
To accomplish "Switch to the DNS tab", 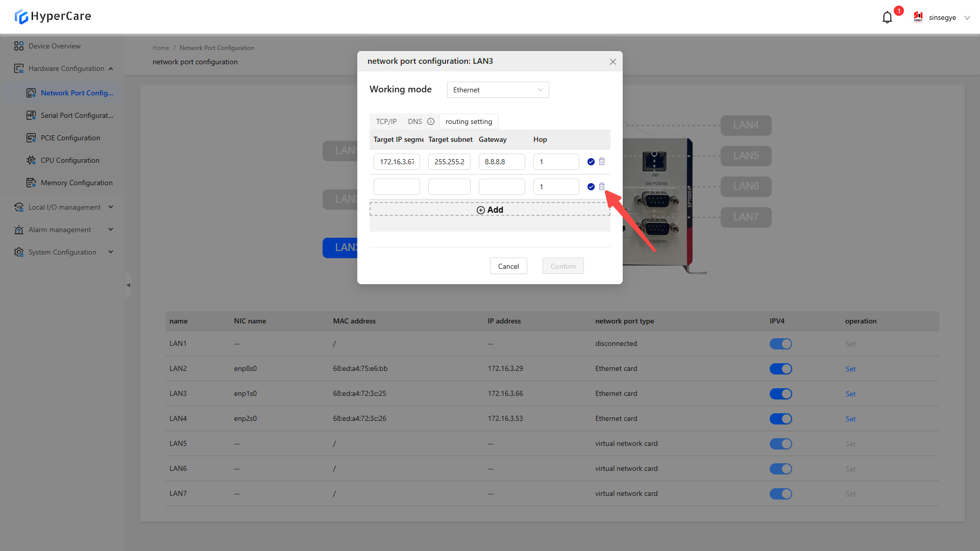I will (x=414, y=121).
